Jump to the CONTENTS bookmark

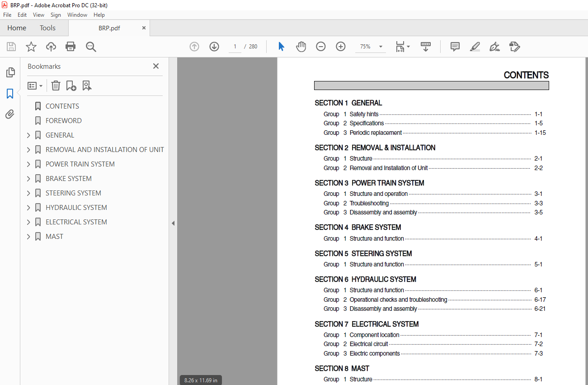[62, 106]
